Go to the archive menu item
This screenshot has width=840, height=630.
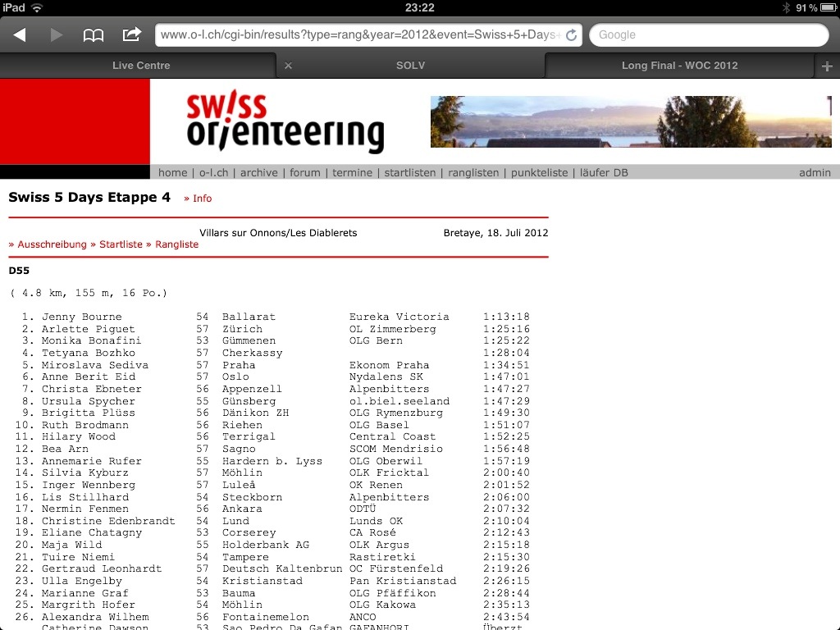[x=259, y=172]
